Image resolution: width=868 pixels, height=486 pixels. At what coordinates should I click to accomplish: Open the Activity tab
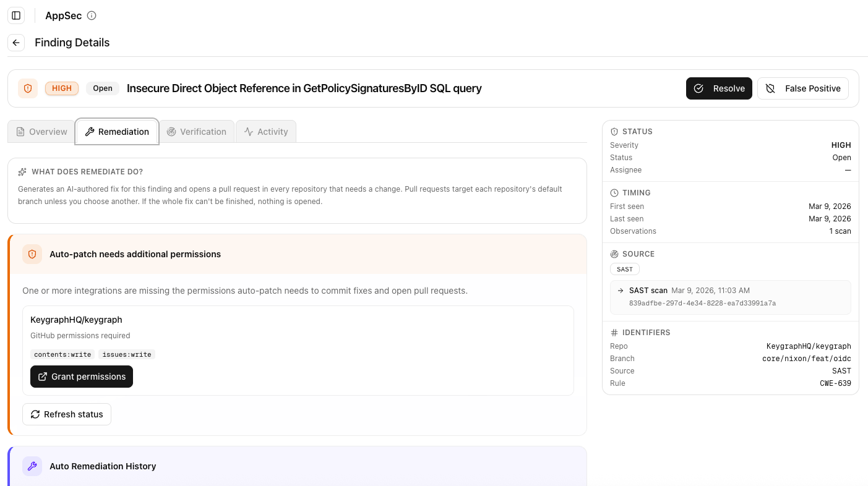click(x=266, y=132)
